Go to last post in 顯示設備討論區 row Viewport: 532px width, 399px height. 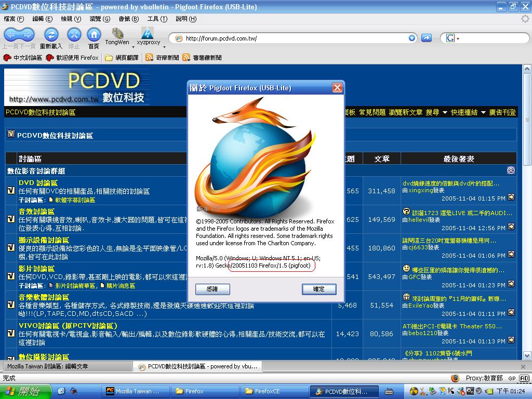tap(511, 254)
